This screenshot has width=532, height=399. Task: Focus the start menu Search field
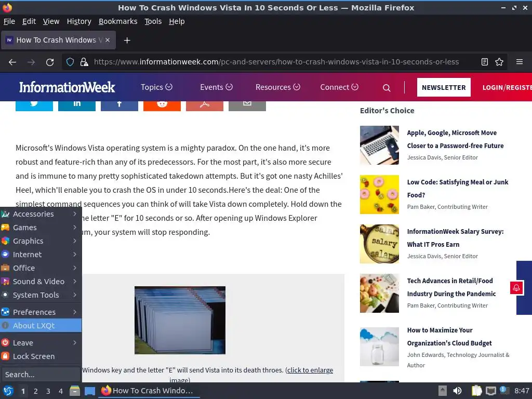pos(41,375)
